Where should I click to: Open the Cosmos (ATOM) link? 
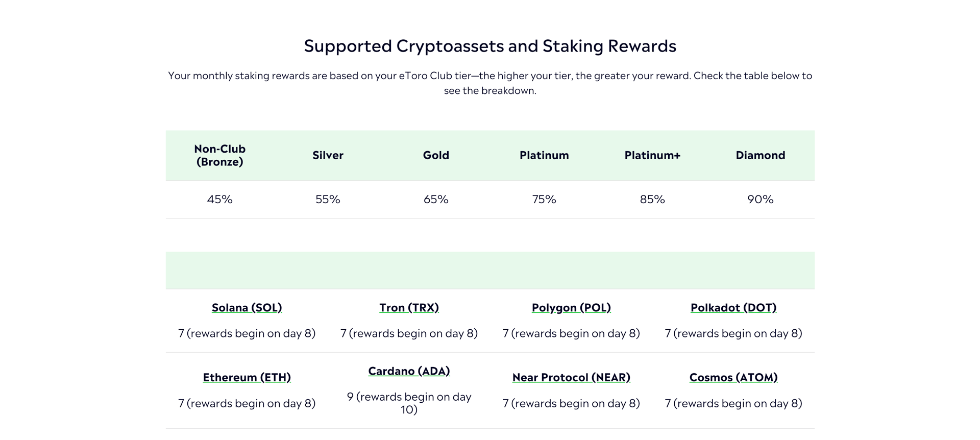[x=733, y=378]
